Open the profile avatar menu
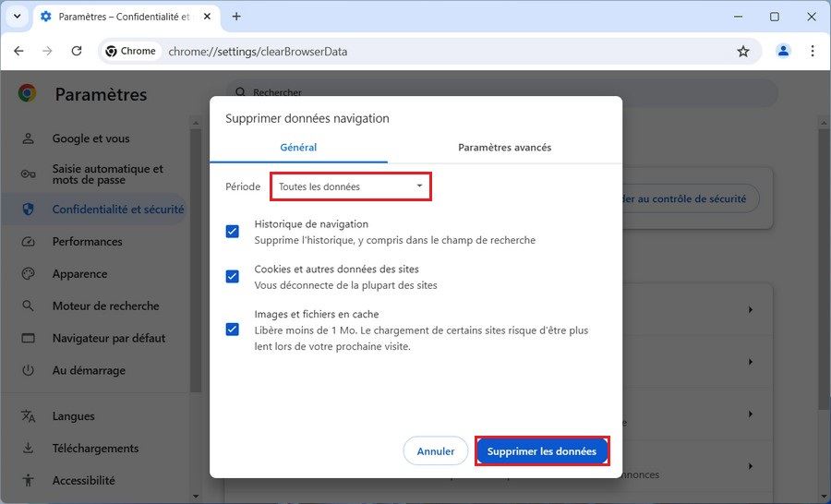Image resolution: width=831 pixels, height=504 pixels. coord(783,51)
